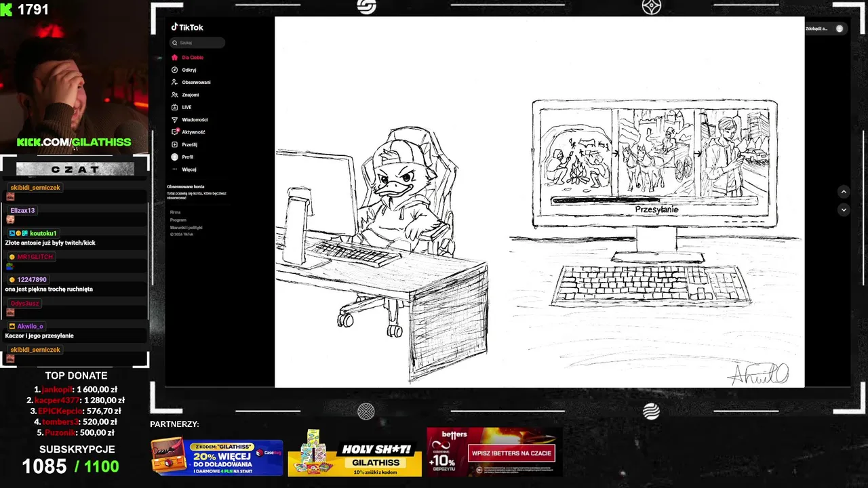Focus the Szukaj search field
The width and height of the screenshot is (868, 488).
[197, 43]
